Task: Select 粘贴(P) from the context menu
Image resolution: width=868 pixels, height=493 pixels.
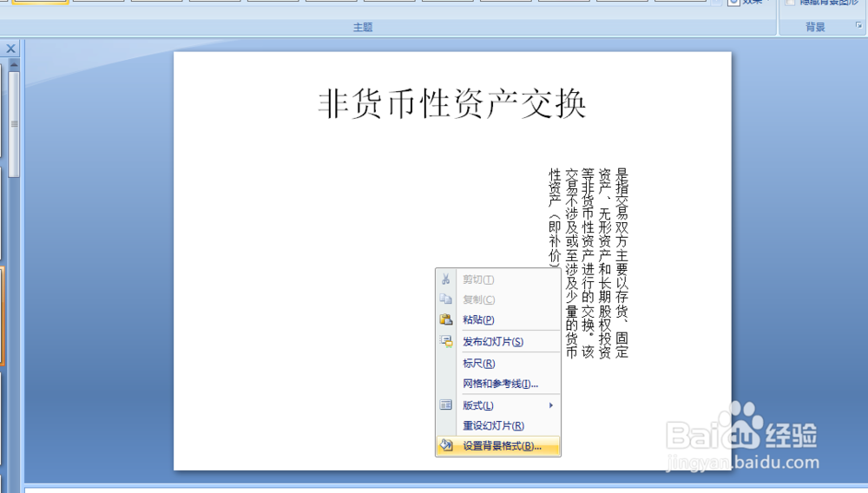Action: coord(497,319)
